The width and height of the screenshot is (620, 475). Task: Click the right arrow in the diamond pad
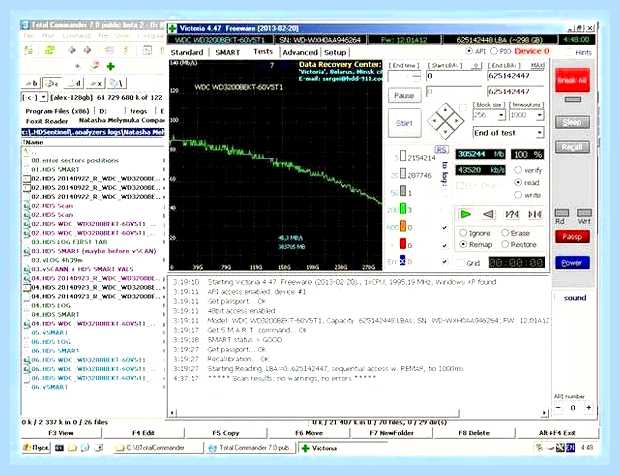457,121
